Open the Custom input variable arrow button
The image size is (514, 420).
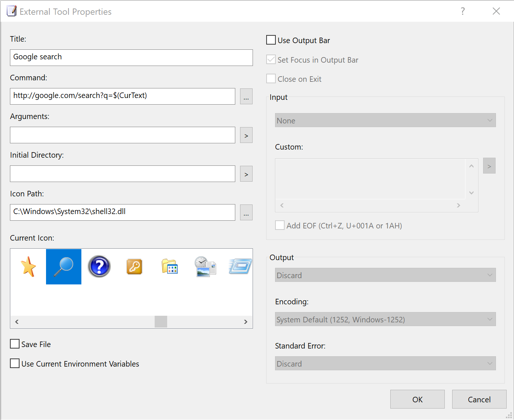pos(489,166)
